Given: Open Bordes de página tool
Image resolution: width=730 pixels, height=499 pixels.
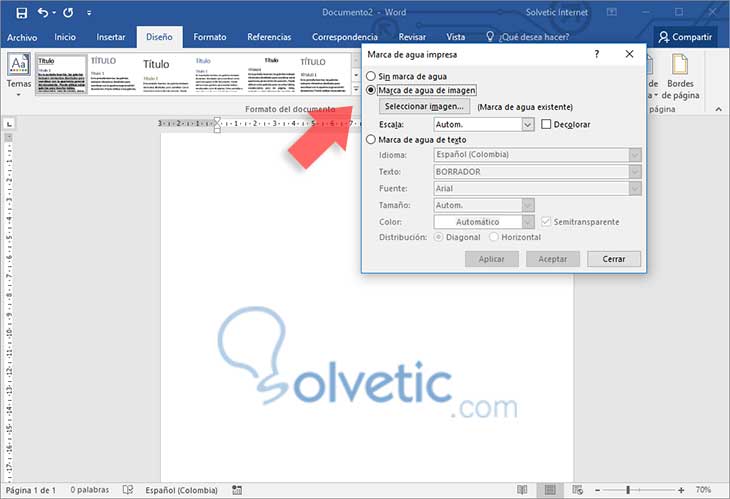Looking at the screenshot, I should (x=680, y=77).
